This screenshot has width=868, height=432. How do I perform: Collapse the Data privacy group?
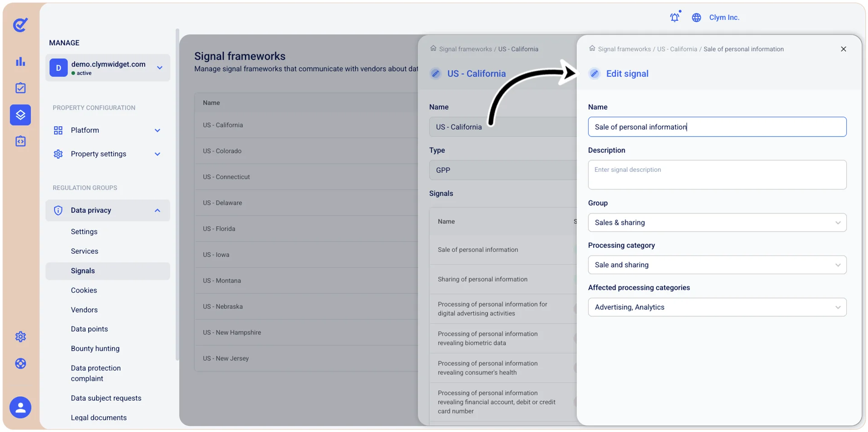(x=108, y=210)
